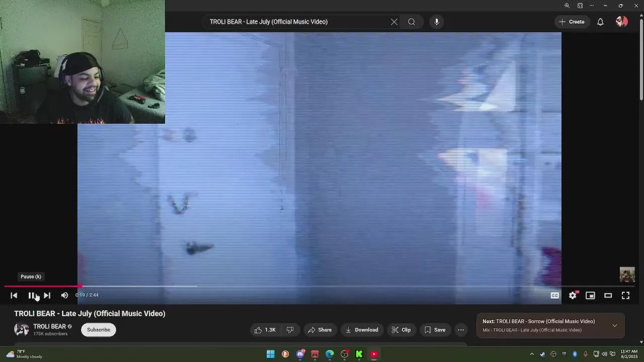The height and width of the screenshot is (362, 644).
Task: Go to the previous video
Action: [x=14, y=295]
